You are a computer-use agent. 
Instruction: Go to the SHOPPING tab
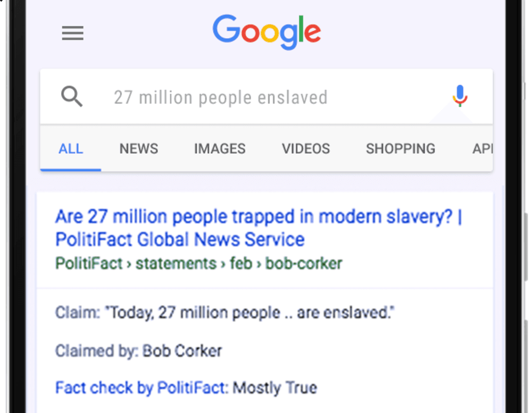click(401, 149)
